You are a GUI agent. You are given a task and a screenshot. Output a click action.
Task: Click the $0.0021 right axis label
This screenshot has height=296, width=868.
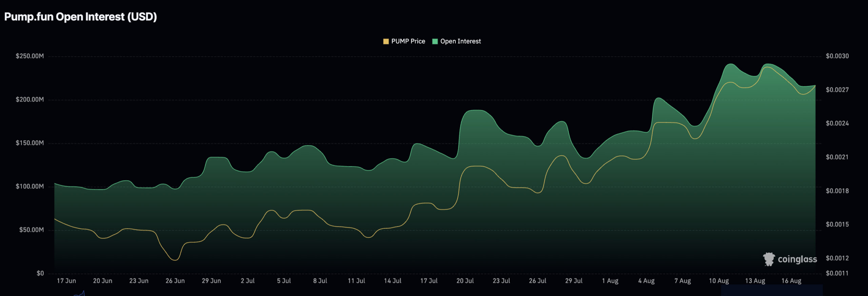coord(837,157)
